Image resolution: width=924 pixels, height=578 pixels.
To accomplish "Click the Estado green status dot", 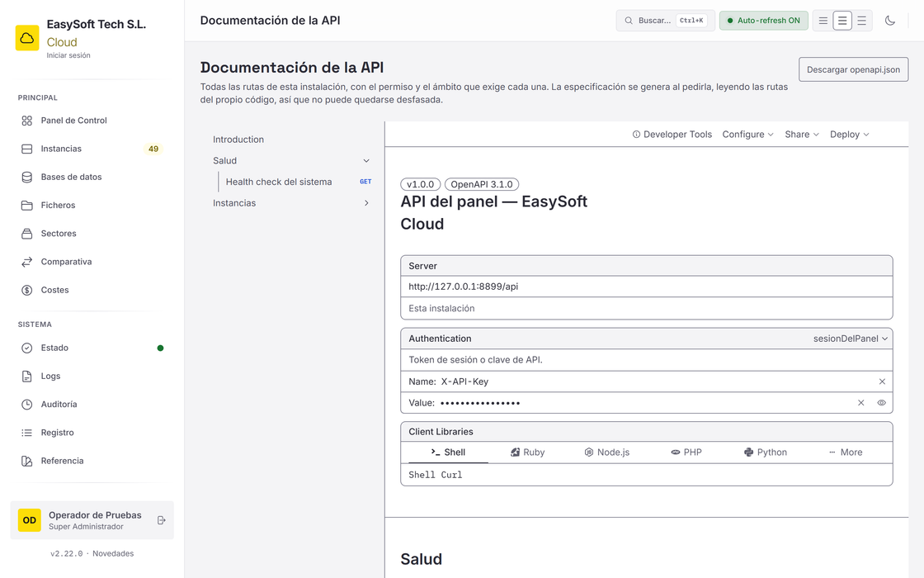I will click(160, 348).
